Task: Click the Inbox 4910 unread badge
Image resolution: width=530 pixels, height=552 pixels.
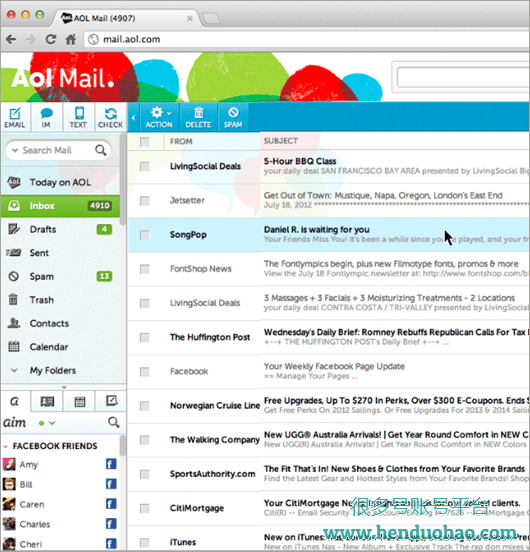Action: [100, 206]
